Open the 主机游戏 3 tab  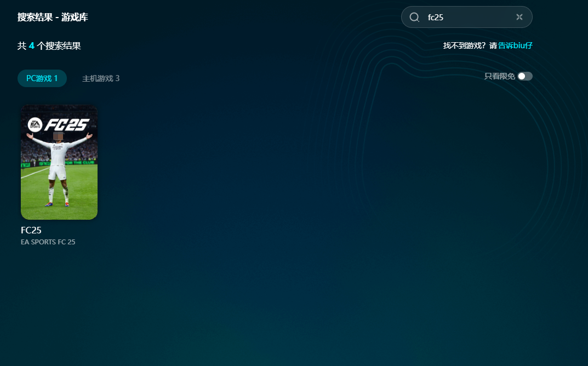click(x=101, y=78)
